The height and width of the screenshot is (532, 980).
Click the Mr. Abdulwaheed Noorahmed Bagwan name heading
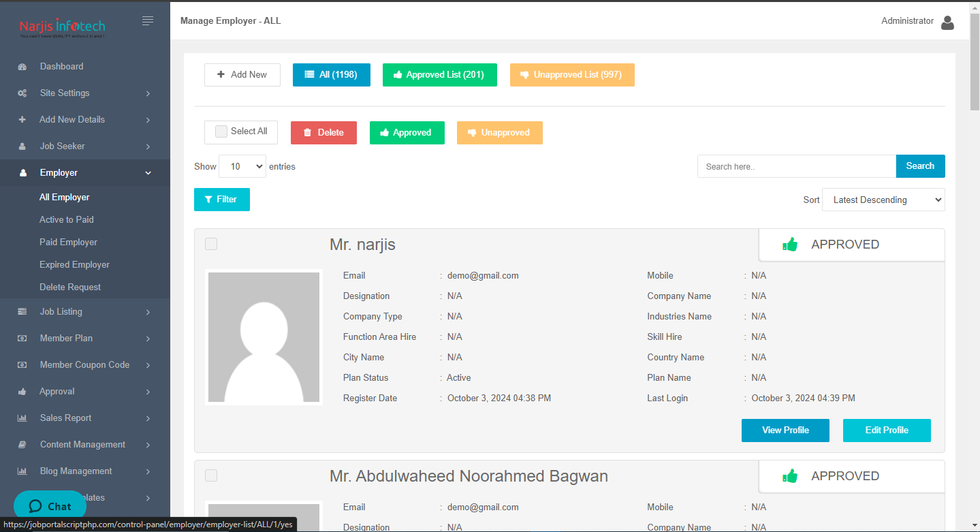click(x=469, y=476)
